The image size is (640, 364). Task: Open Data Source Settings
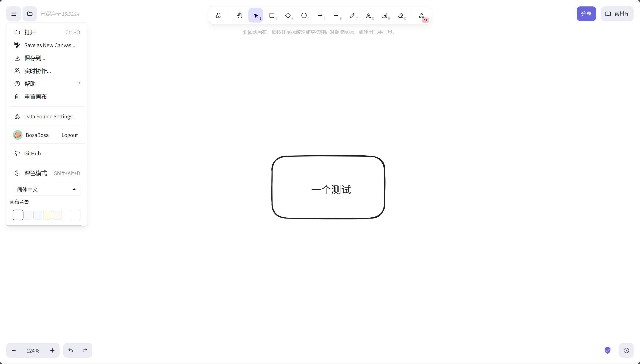tap(47, 117)
